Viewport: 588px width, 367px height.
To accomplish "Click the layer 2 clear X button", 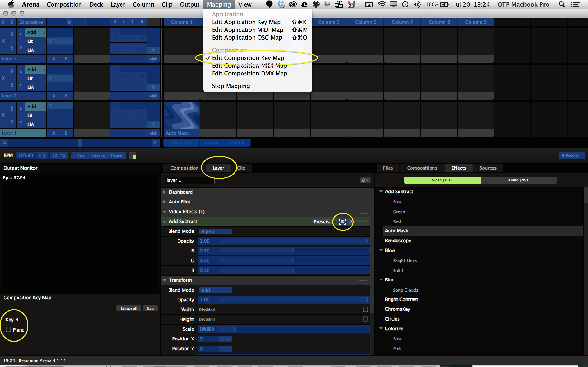I will pyautogui.click(x=3, y=78).
